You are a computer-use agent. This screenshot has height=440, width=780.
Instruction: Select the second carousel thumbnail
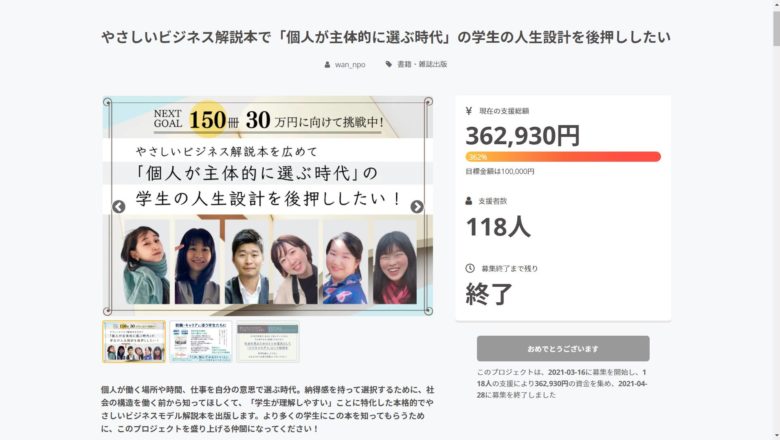tap(200, 342)
